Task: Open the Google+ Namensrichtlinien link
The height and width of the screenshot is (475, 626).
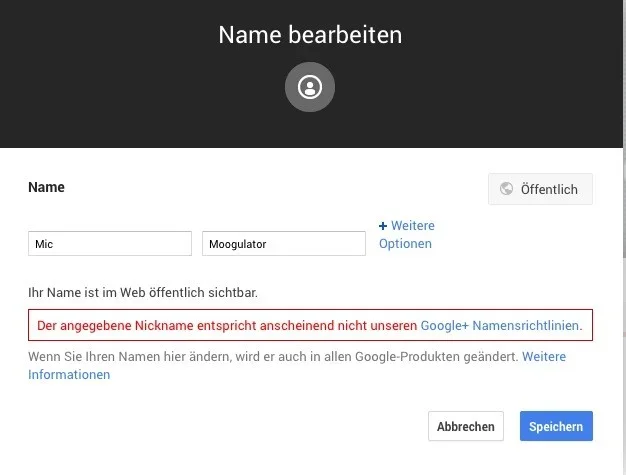Action: pyautogui.click(x=499, y=326)
